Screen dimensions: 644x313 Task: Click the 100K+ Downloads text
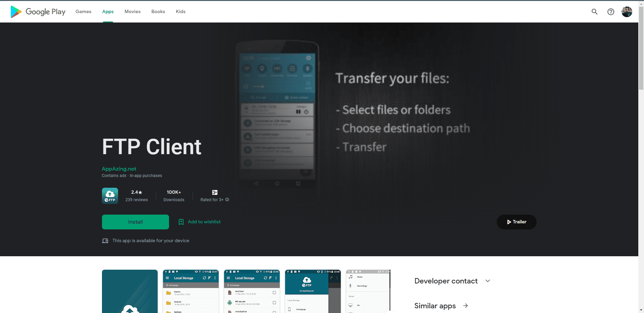click(x=174, y=196)
